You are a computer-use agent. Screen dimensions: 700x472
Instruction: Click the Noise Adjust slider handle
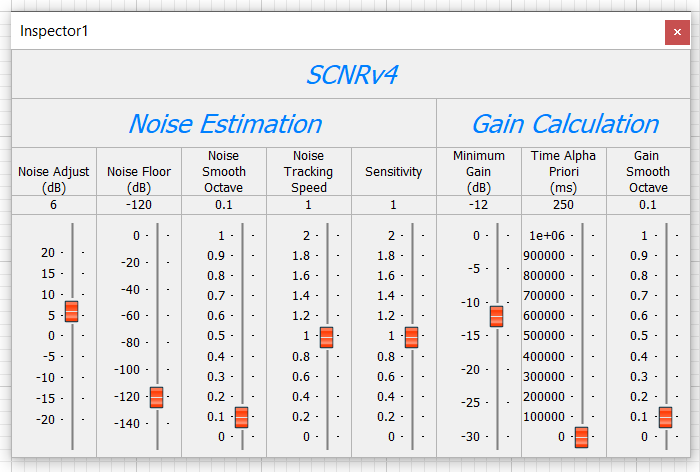(71, 311)
